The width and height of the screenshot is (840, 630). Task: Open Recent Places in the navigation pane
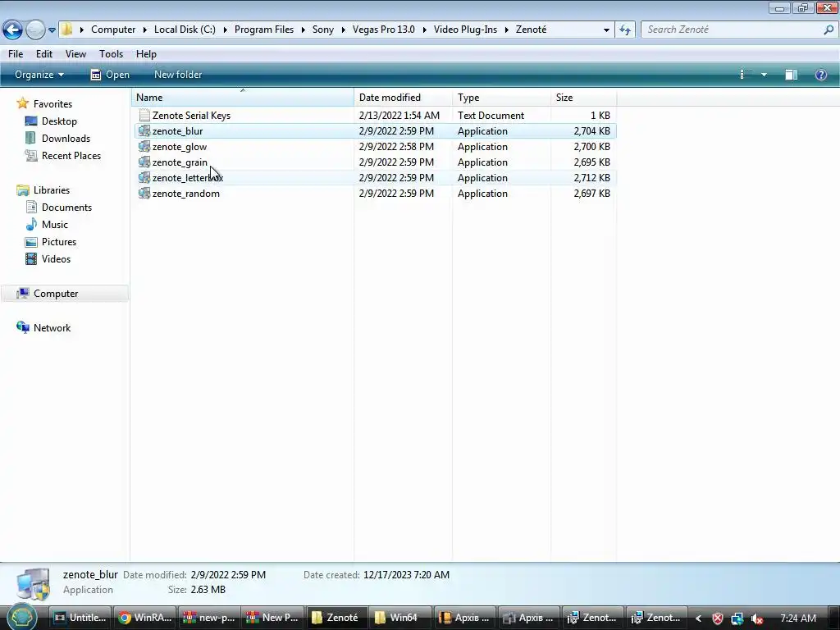coord(71,156)
